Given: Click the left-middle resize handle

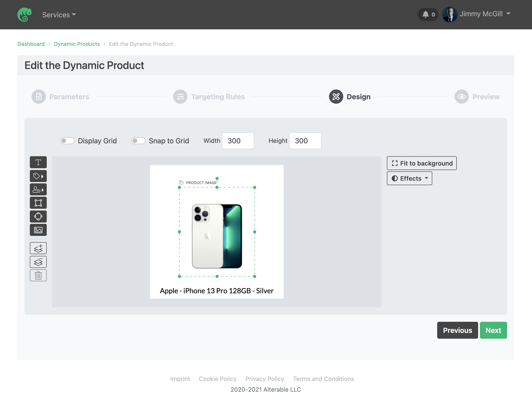Looking at the screenshot, I should 179,232.
